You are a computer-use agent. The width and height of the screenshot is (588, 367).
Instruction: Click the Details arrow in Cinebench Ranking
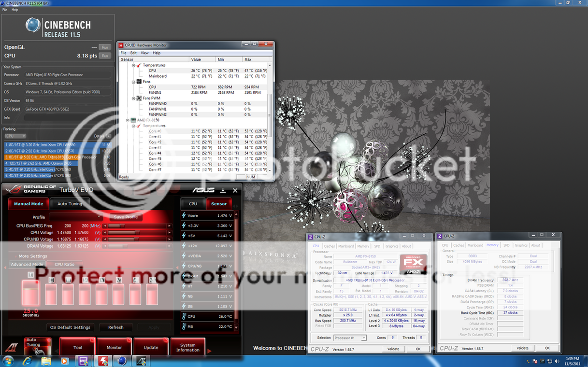pos(109,136)
